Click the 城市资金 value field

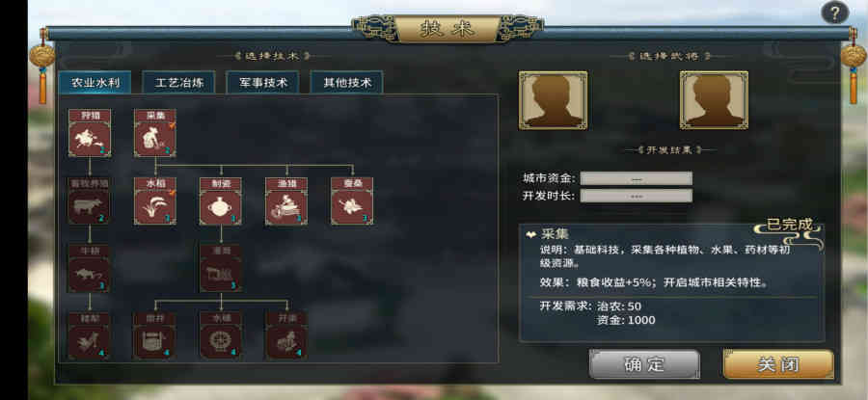(x=637, y=178)
